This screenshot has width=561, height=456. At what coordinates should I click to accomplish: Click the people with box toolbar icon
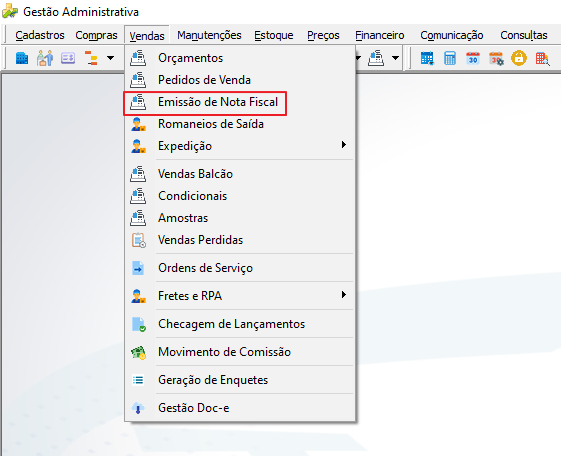[x=45, y=58]
